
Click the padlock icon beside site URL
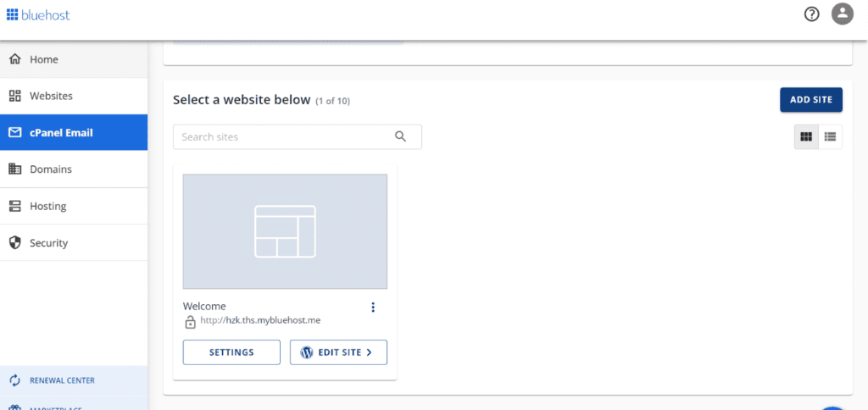pos(190,321)
